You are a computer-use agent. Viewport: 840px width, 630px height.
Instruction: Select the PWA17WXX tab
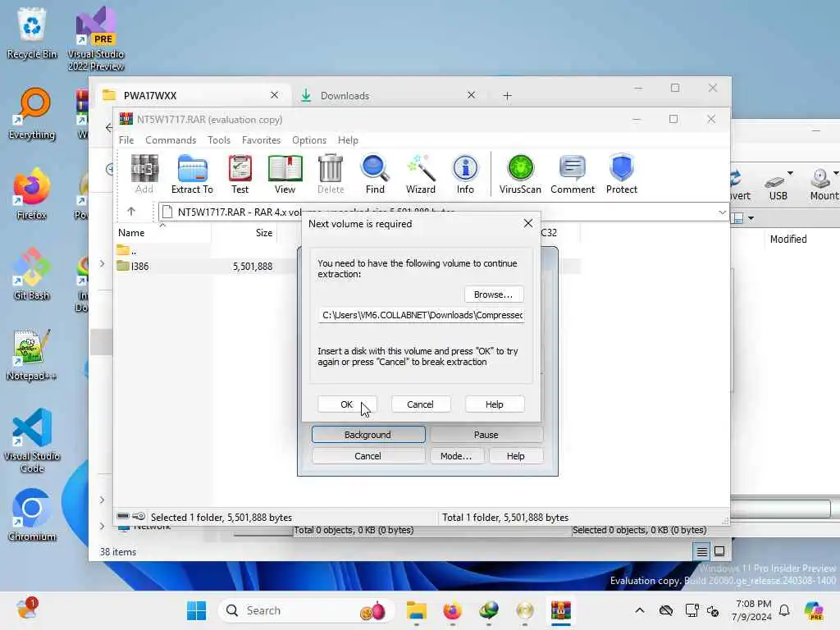[193, 95]
